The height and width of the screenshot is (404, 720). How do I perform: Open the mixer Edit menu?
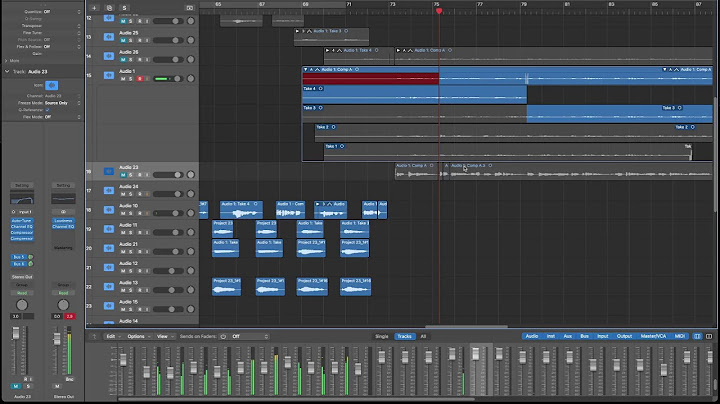pos(113,337)
